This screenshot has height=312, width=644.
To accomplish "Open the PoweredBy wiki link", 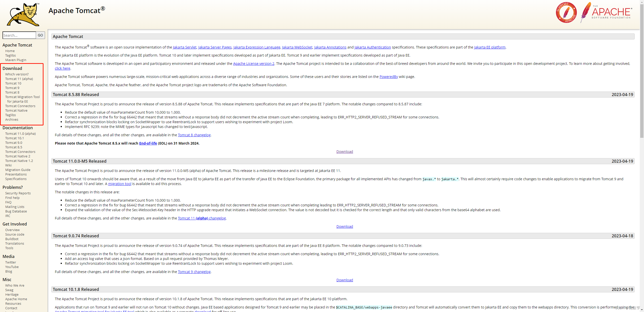I will [389, 77].
